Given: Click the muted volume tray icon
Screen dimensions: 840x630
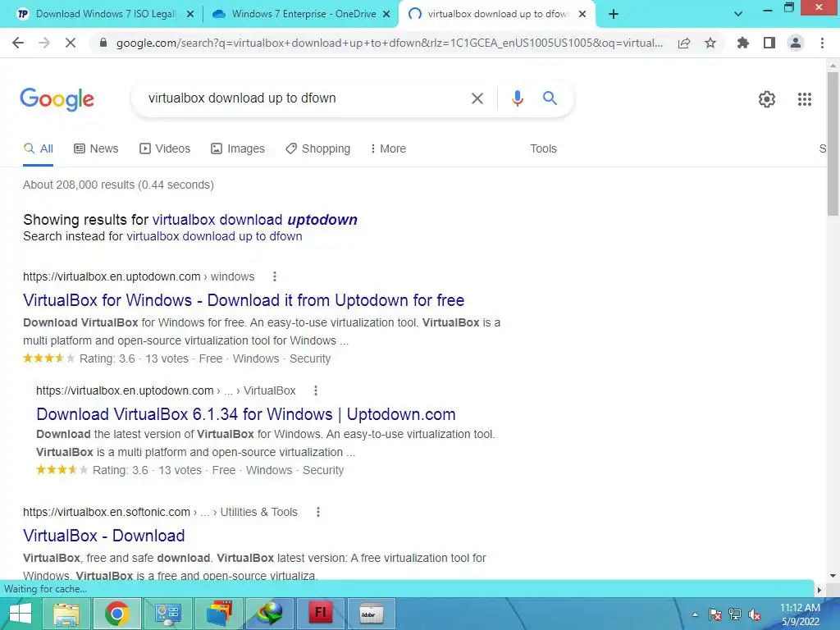Looking at the screenshot, I should click(755, 615).
